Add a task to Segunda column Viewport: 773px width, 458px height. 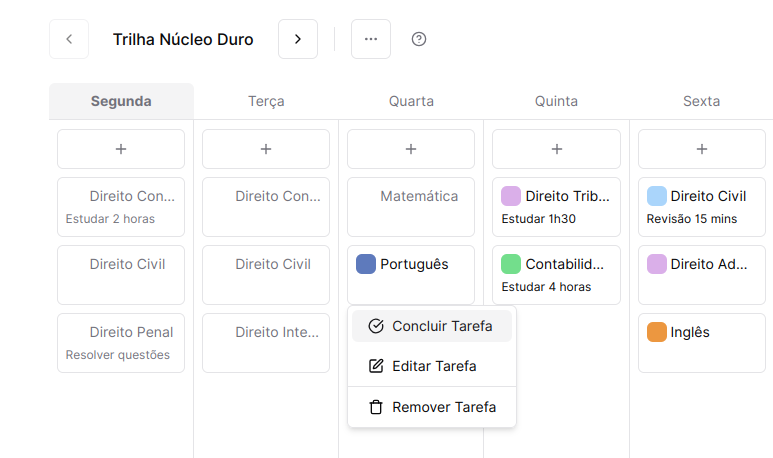tap(121, 149)
